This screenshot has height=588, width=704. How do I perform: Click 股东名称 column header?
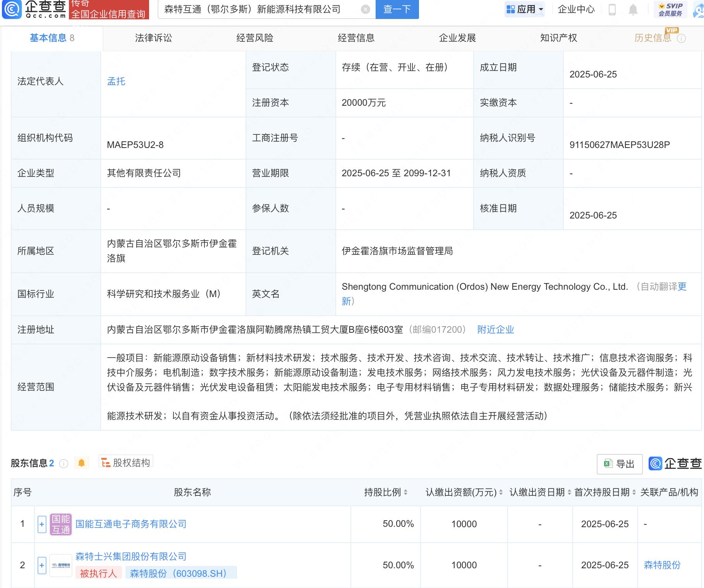[192, 492]
